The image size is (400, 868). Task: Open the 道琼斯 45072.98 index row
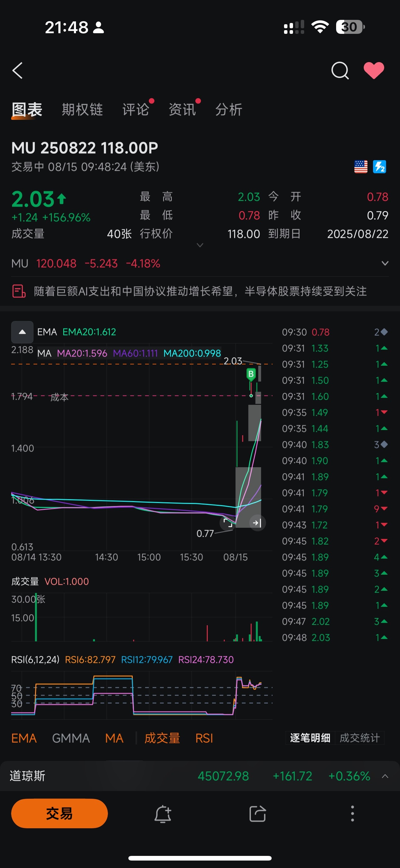click(x=200, y=776)
